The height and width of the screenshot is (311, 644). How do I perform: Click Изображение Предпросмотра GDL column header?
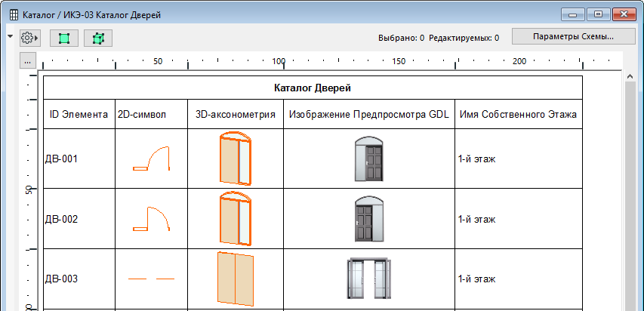click(369, 114)
